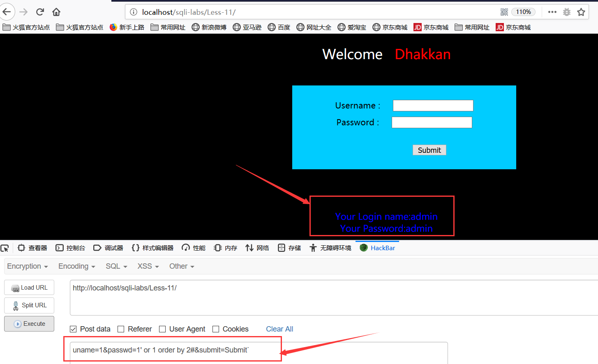Click the 'Your Password:admin' result text

pyautogui.click(x=386, y=228)
